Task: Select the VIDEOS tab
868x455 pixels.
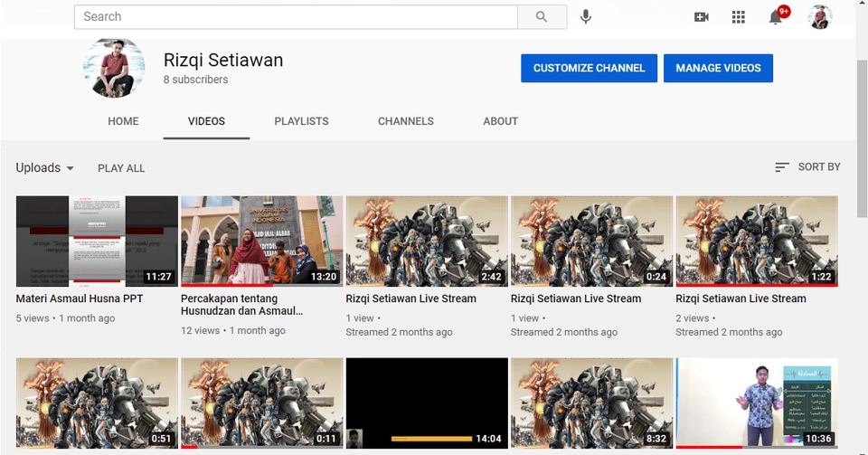Action: point(206,121)
